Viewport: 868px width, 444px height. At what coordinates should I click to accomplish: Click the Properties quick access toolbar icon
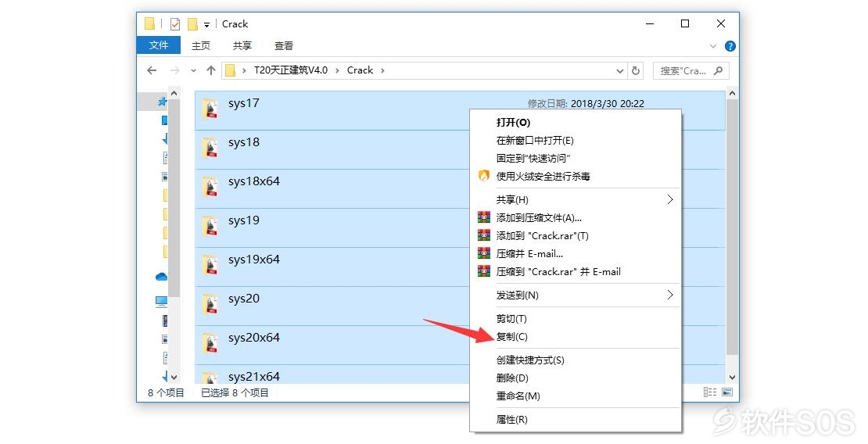click(x=175, y=23)
